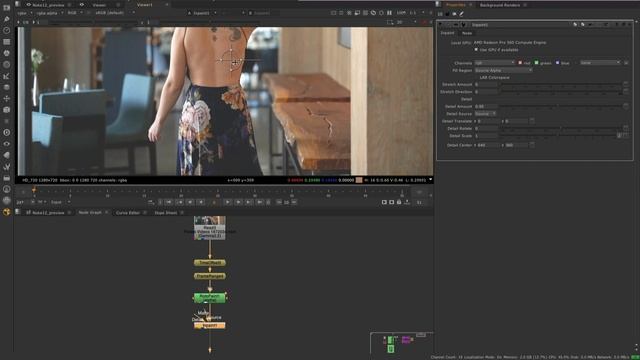The image size is (640, 360).
Task: Adjust the Detail Rotate slider
Action: [x=561, y=128]
